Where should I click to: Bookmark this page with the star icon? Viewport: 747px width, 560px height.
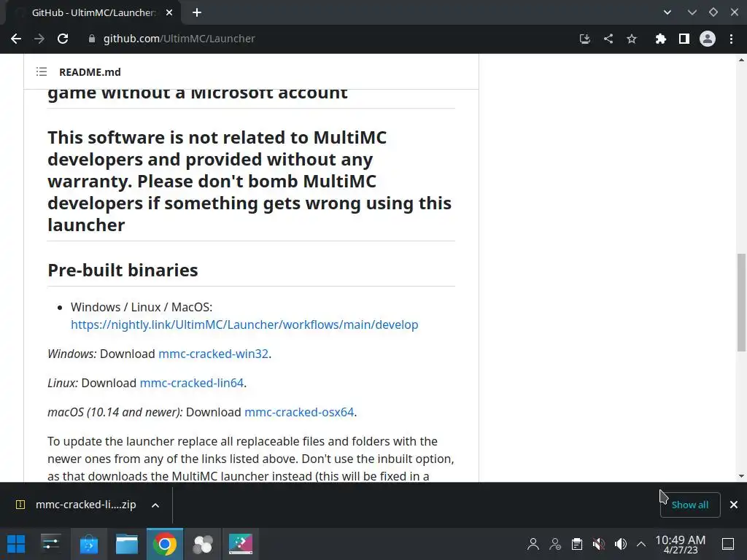631,39
